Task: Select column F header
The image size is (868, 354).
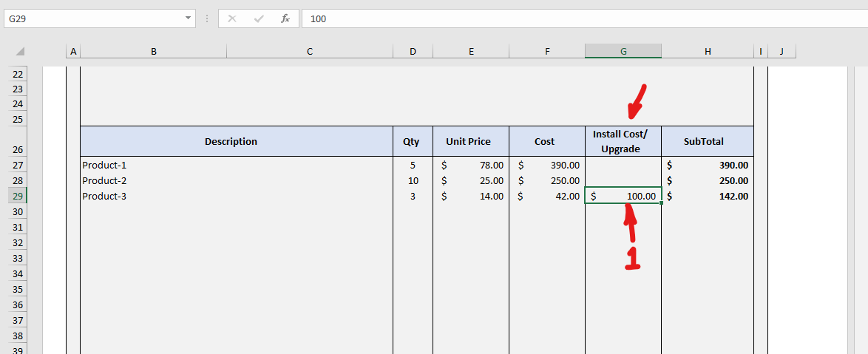Action: coord(547,52)
